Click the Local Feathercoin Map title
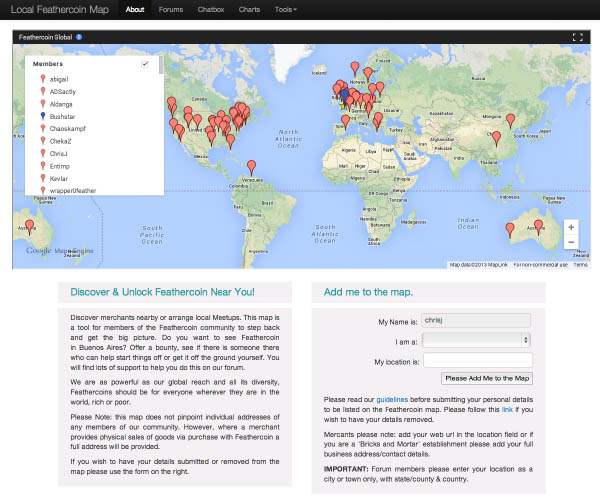Screen dimensions: 600x503 point(60,10)
